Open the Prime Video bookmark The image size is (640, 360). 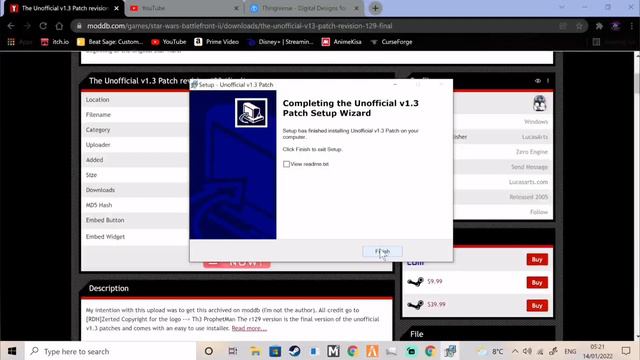[216, 42]
